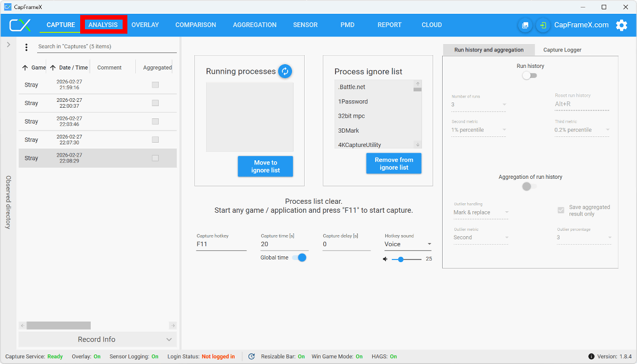Refresh the running processes list
The width and height of the screenshot is (637, 364).
(285, 72)
